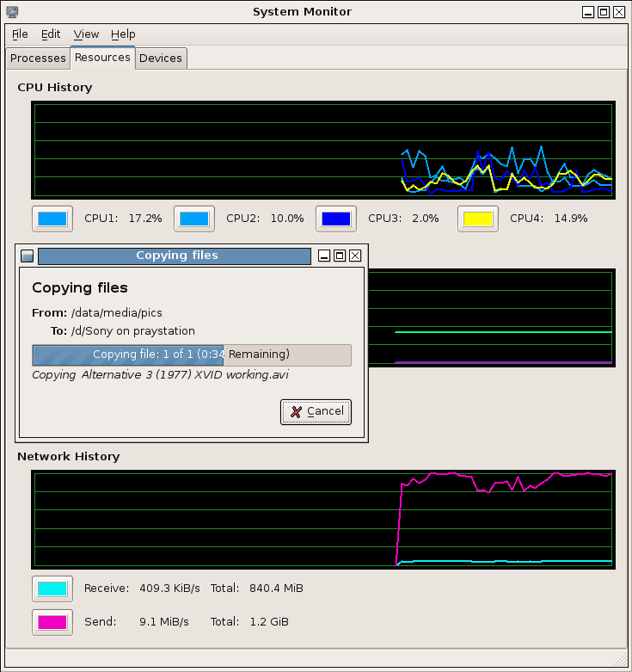Minimize the Copying files dialog
The width and height of the screenshot is (632, 672).
click(x=324, y=256)
